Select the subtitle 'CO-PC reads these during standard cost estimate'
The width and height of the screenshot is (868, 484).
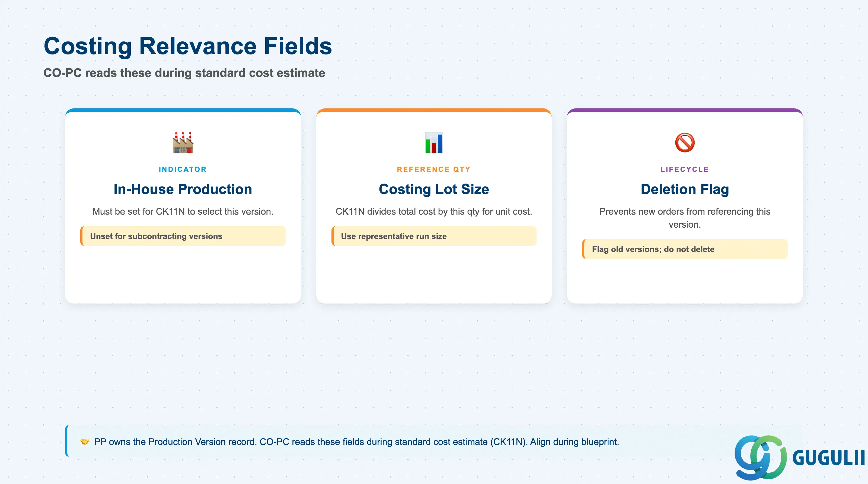(x=184, y=73)
